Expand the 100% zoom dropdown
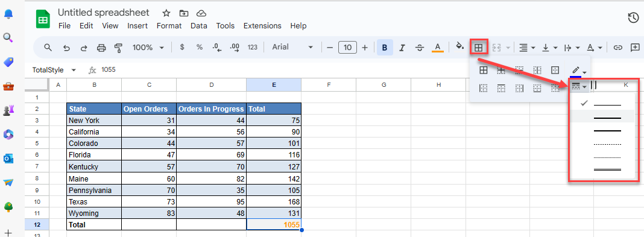 [x=148, y=48]
